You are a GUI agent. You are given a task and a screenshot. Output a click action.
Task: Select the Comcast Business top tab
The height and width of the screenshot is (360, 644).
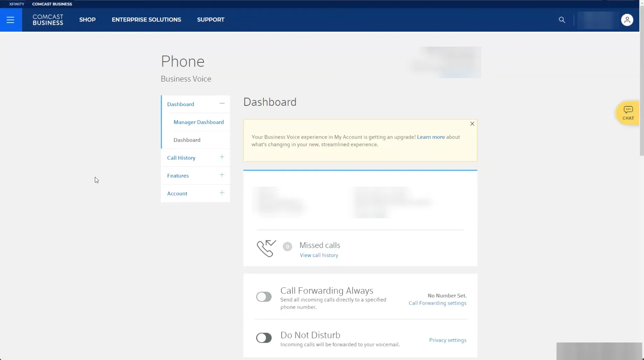click(x=52, y=4)
